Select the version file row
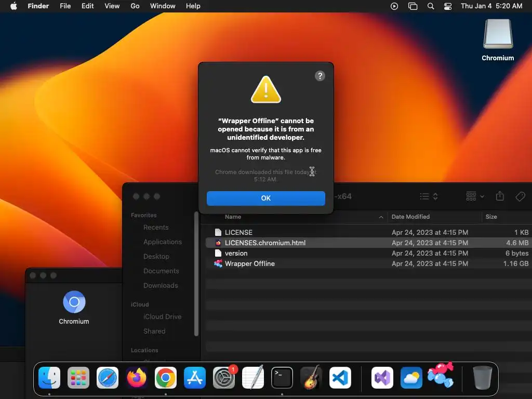Screen dimensions: 532x399 (368, 253)
